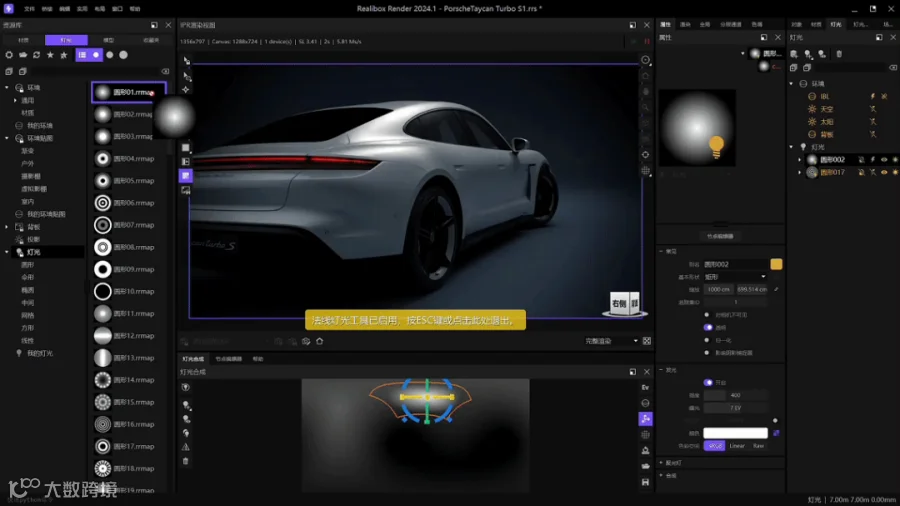This screenshot has width=900, height=506.
Task: Expand the 圆形017 light tree item
Action: click(x=800, y=172)
